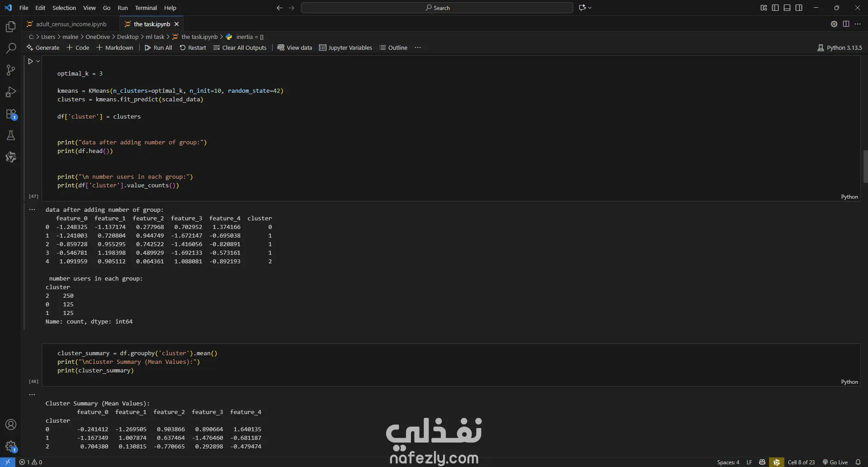
Task: Go back with the left arrow
Action: click(x=279, y=8)
